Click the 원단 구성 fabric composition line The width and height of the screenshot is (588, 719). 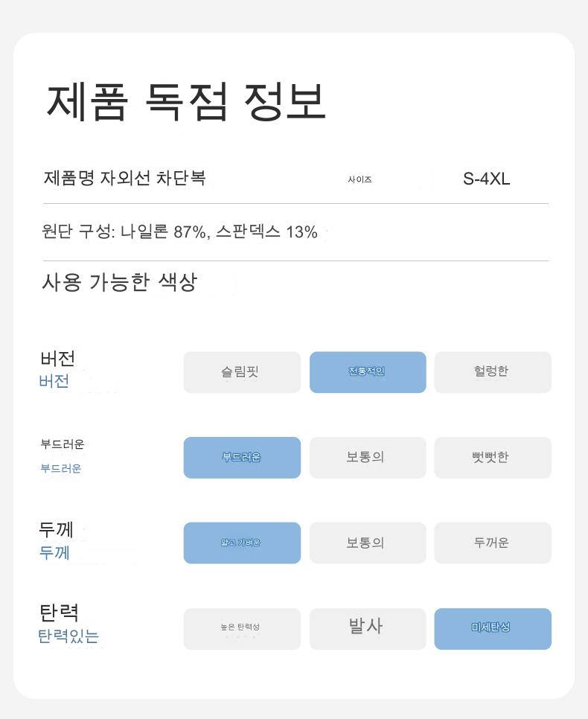pyautogui.click(x=180, y=232)
